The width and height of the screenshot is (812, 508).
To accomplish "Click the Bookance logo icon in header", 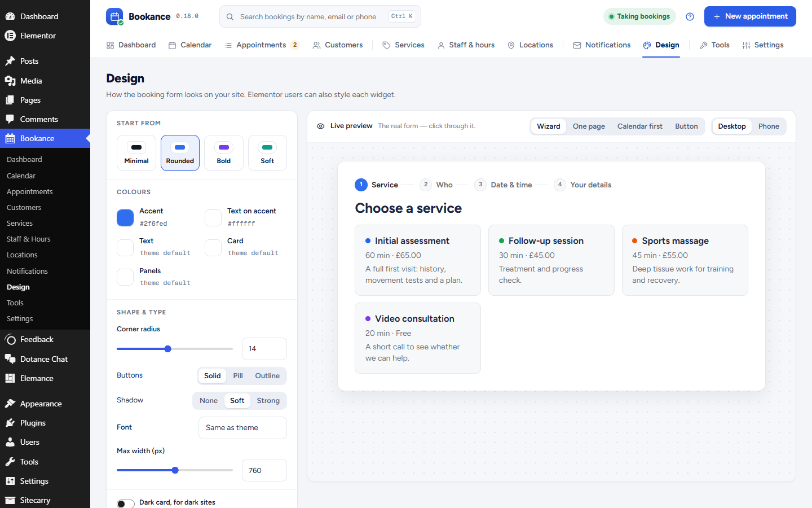I will pyautogui.click(x=114, y=16).
